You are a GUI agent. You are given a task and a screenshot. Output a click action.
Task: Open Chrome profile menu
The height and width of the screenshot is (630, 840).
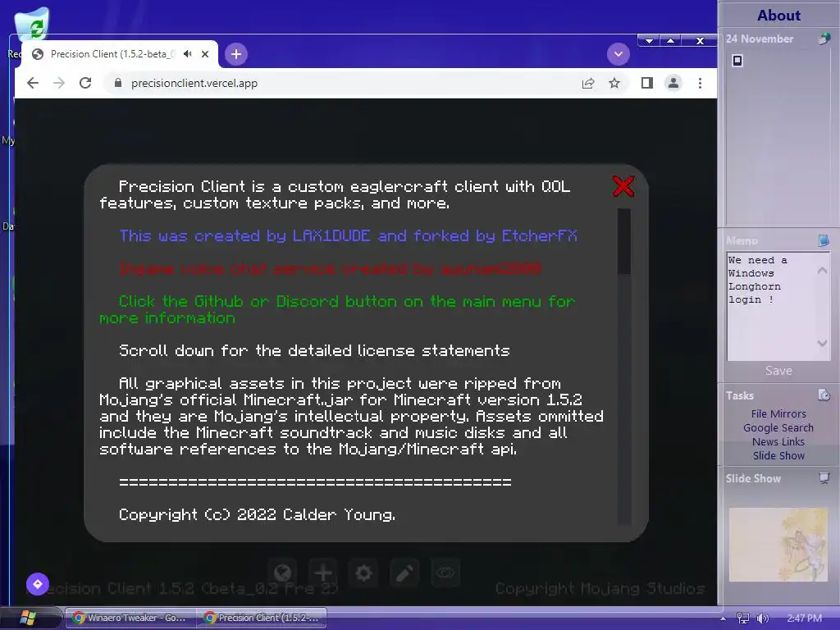673,83
